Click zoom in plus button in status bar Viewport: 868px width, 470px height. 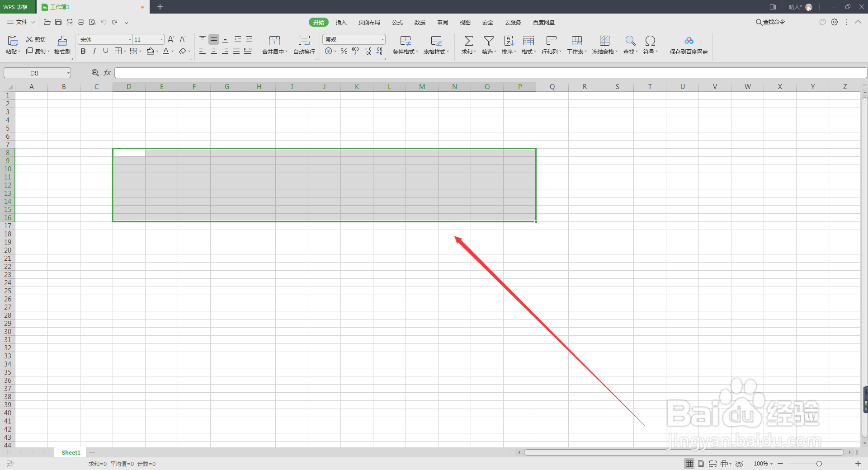pos(858,464)
